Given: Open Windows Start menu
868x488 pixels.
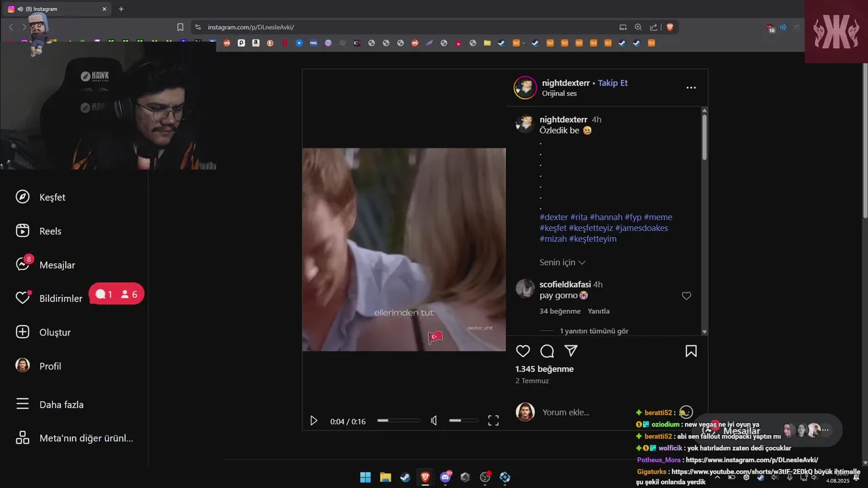Looking at the screenshot, I should tap(366, 477).
